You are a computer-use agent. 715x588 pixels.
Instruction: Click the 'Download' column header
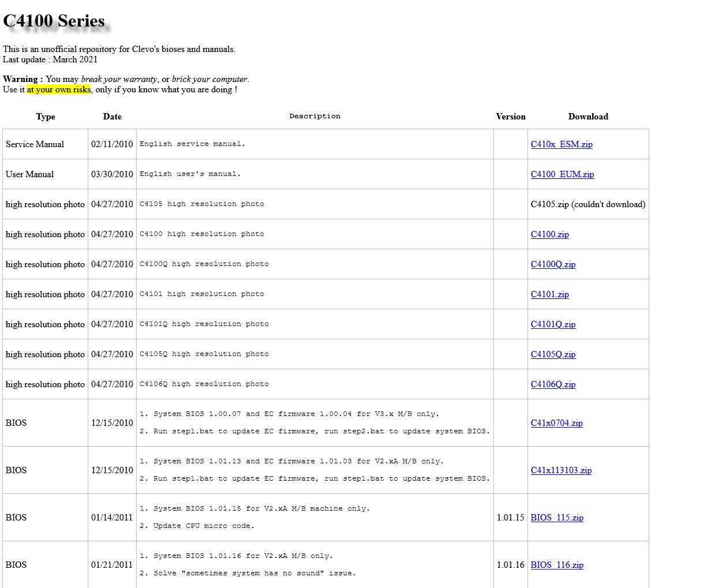tap(588, 117)
